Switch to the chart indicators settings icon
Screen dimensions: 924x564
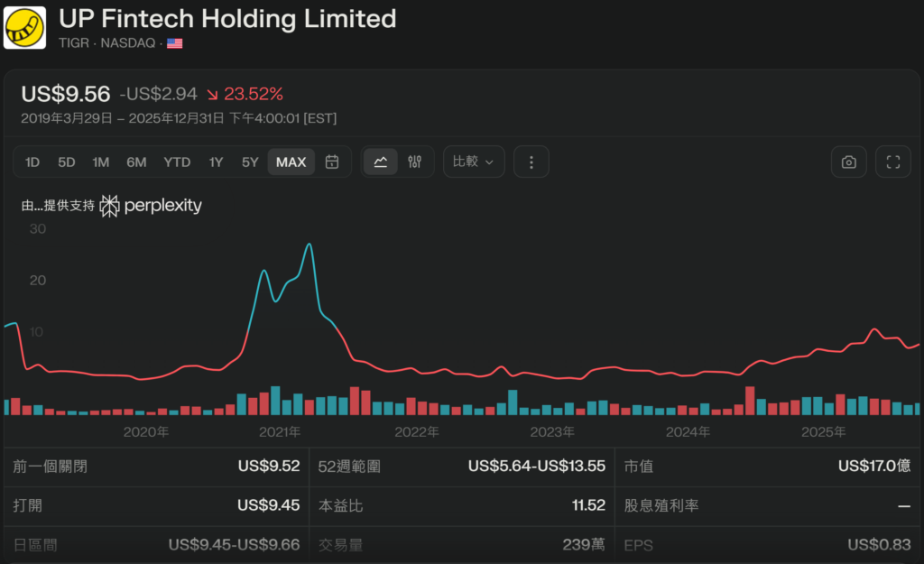(414, 162)
